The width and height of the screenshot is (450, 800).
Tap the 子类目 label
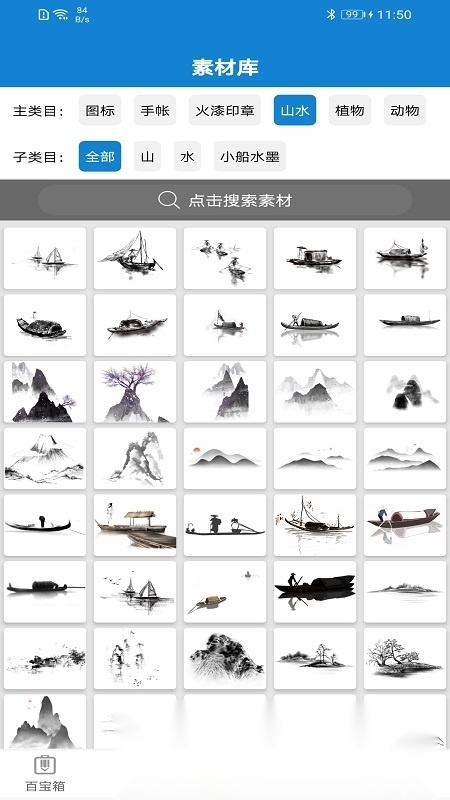[x=38, y=157]
